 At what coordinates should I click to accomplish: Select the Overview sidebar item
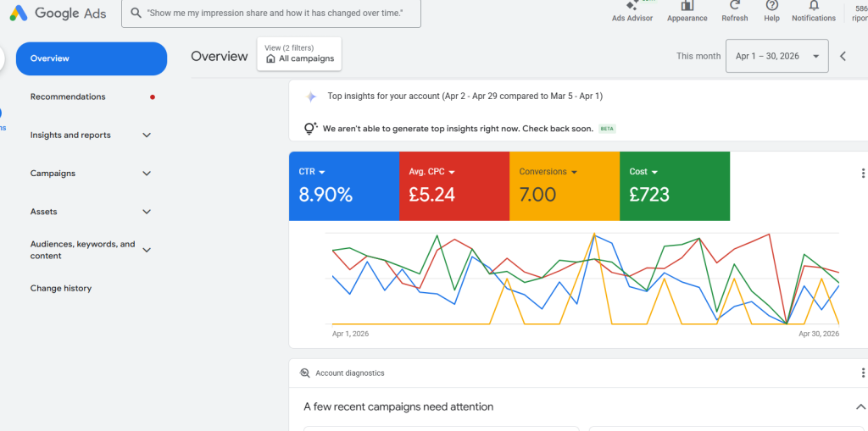(92, 58)
